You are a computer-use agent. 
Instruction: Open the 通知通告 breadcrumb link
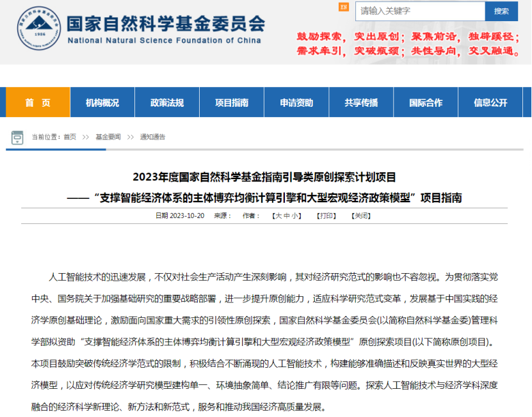click(x=152, y=137)
